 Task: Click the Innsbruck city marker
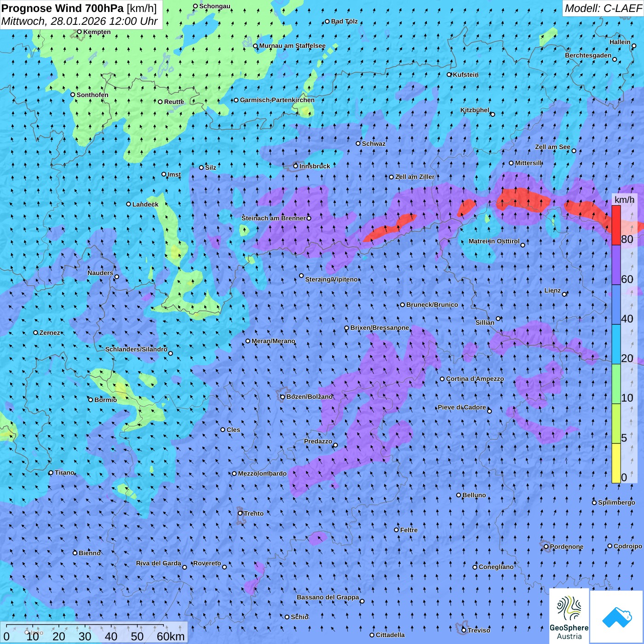tap(296, 166)
